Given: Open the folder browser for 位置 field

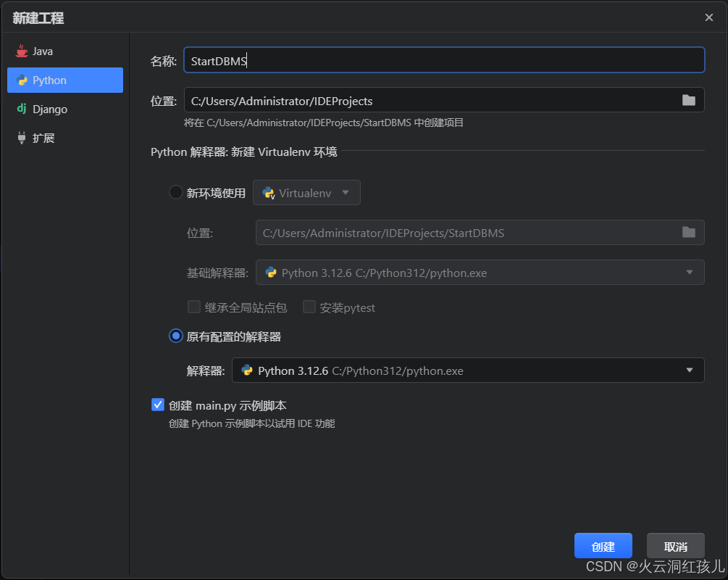Looking at the screenshot, I should click(689, 100).
